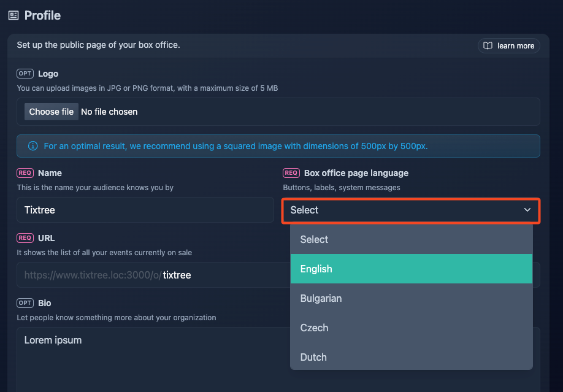Click the Choose file button for Logo
Image resolution: width=563 pixels, height=392 pixels.
(52, 112)
